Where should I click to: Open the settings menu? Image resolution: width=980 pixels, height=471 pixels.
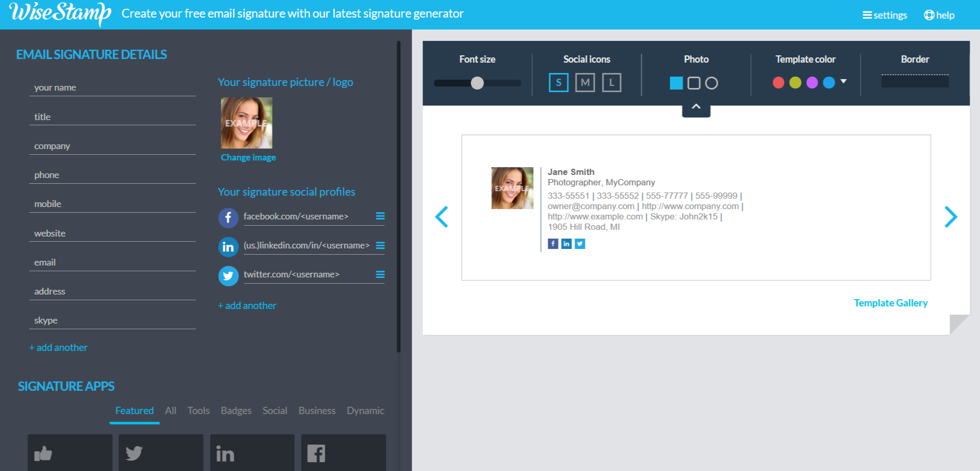(x=885, y=15)
